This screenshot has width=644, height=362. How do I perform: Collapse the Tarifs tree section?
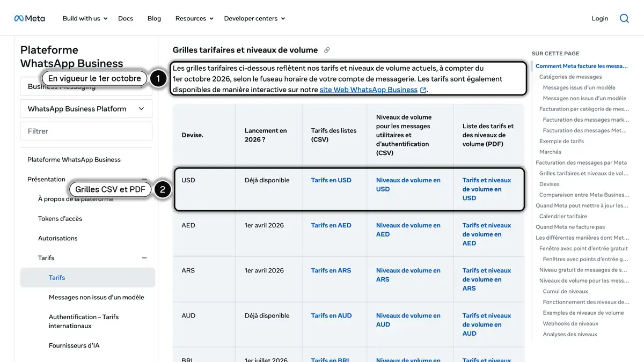point(144,258)
